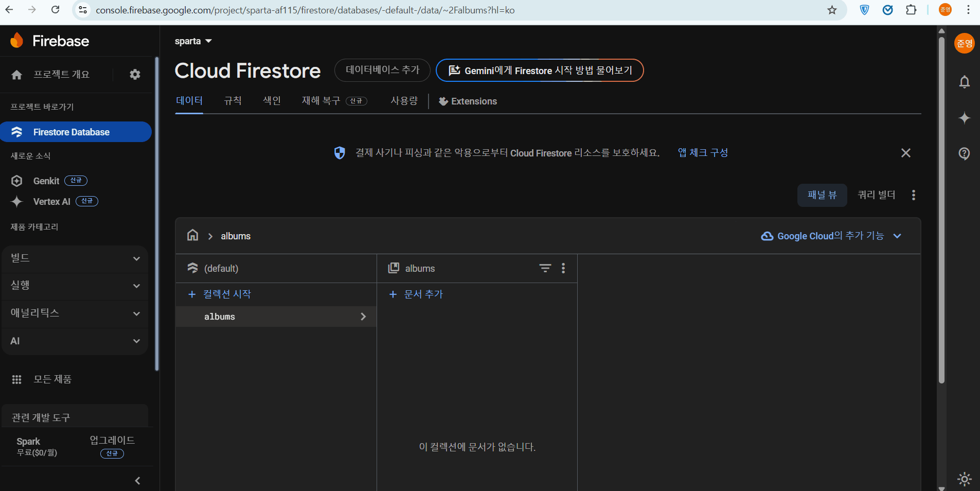Click the albums collection header icon
980x491 pixels.
[x=394, y=268]
